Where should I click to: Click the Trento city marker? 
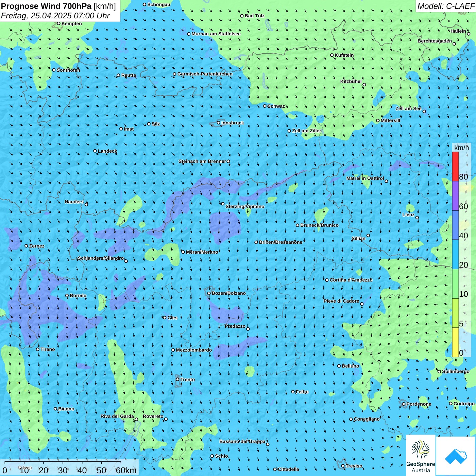177,379
